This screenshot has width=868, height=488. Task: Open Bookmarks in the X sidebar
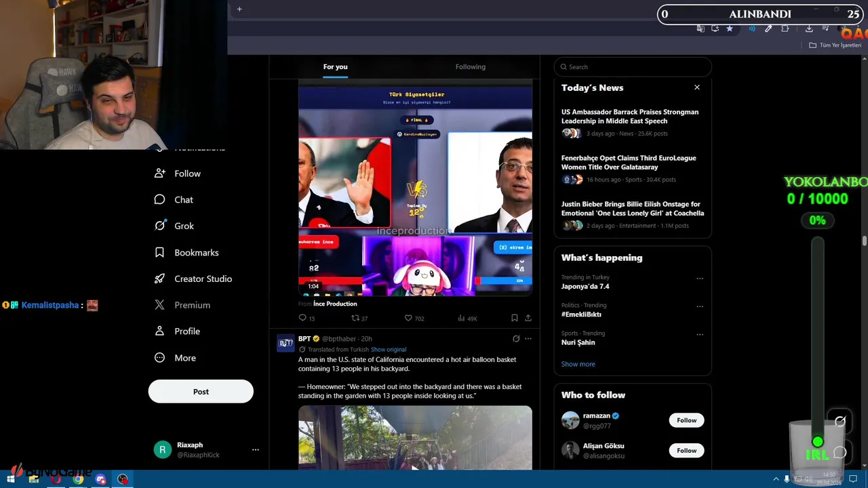point(186,252)
